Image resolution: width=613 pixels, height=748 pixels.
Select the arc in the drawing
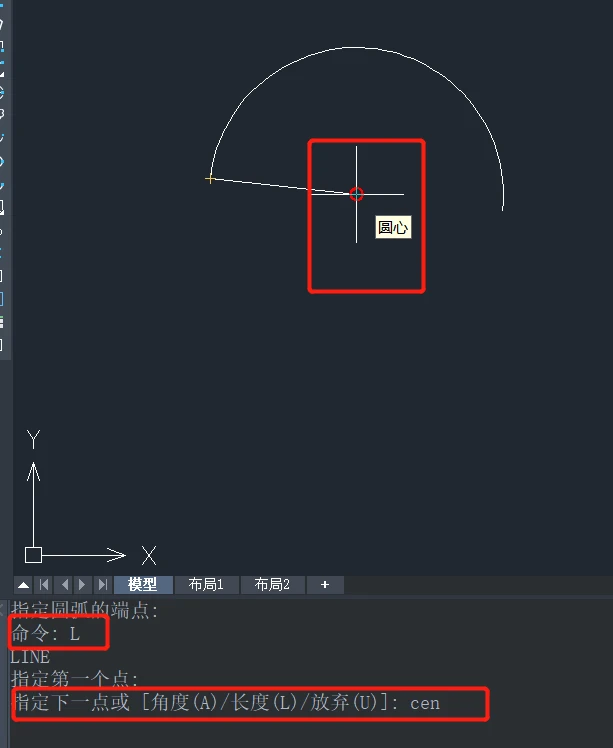point(355,47)
